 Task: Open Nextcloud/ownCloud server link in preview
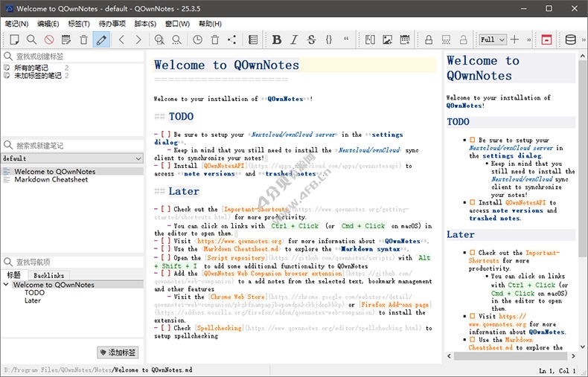point(511,148)
